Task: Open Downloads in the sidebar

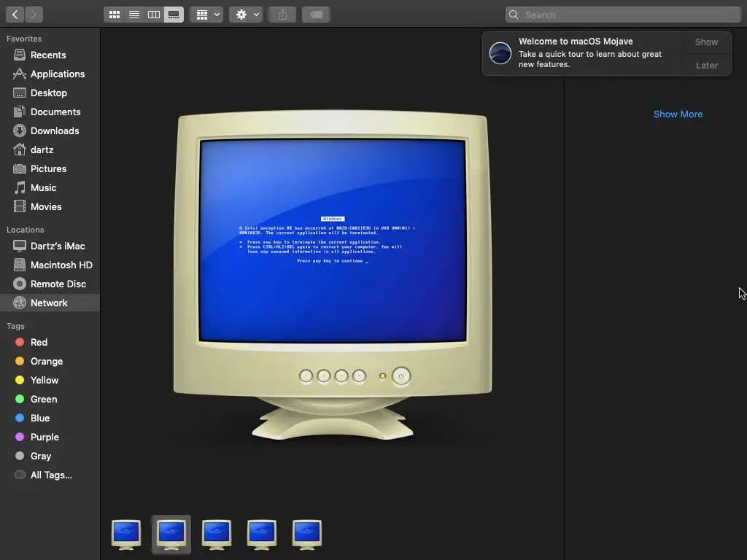Action: click(x=50, y=131)
